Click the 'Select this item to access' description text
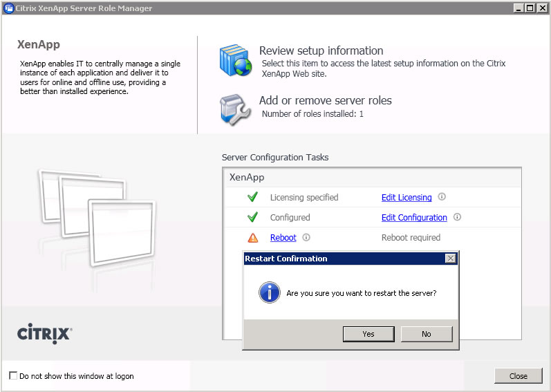The height and width of the screenshot is (392, 551). 384,68
